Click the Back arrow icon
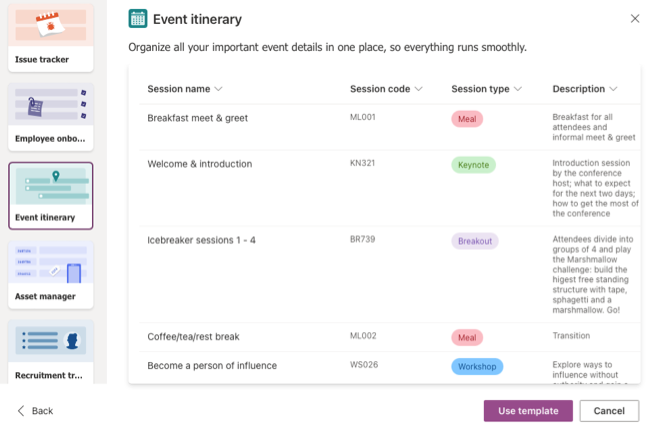 21,411
